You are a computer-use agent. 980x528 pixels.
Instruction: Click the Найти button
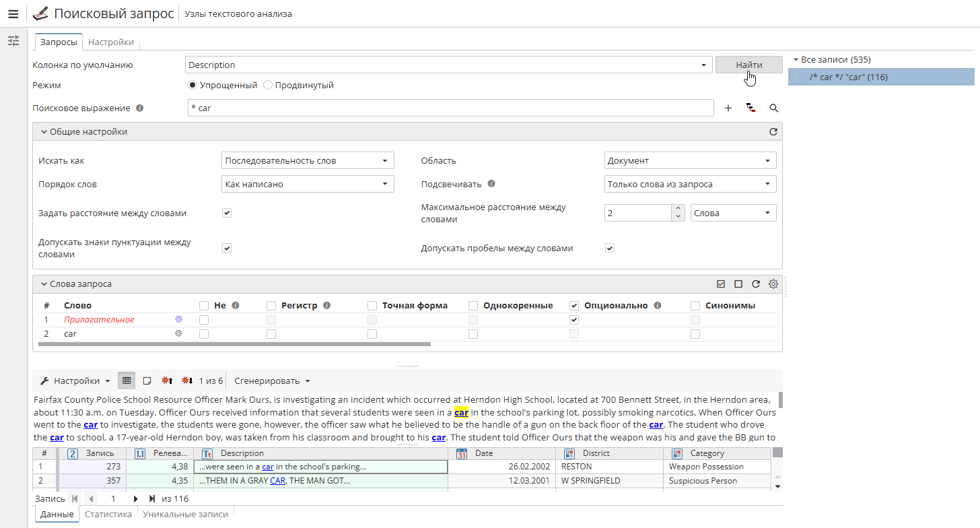coord(749,65)
